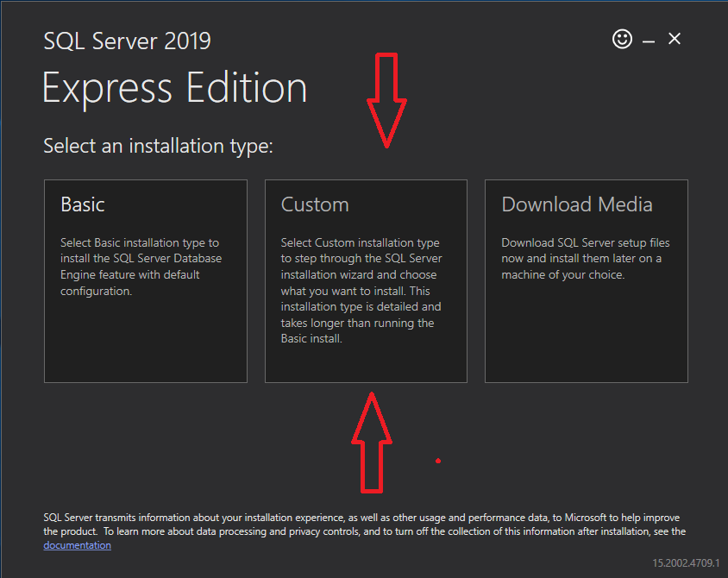Click the "SQL Server 2019" title
The width and height of the screenshot is (728, 578).
pyautogui.click(x=127, y=41)
